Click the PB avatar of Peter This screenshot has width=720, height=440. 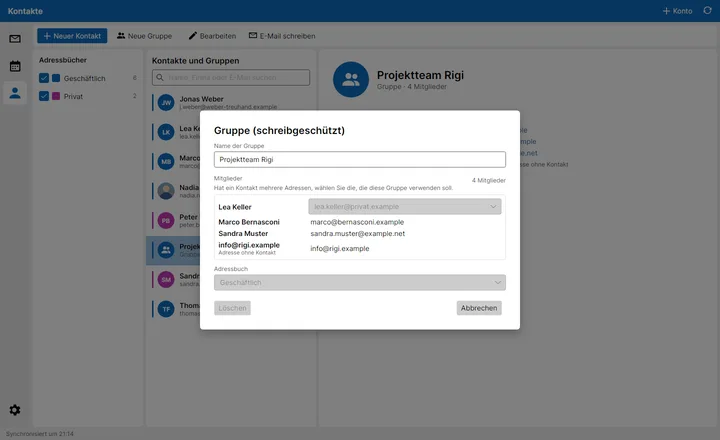(166, 220)
